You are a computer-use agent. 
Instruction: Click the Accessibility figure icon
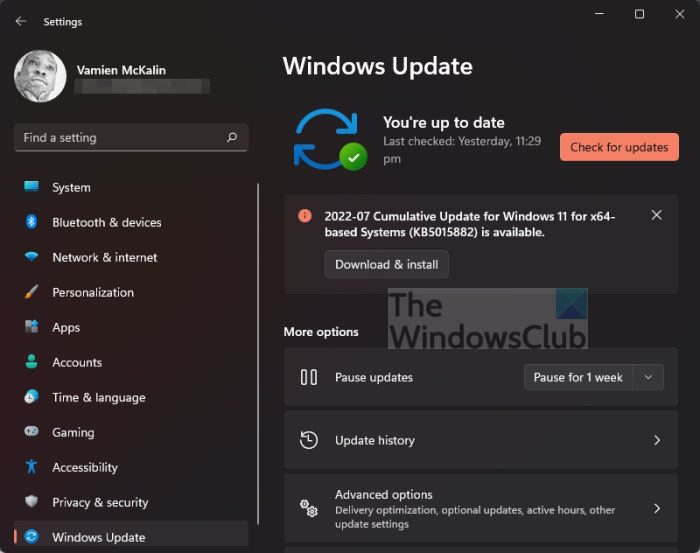click(31, 466)
